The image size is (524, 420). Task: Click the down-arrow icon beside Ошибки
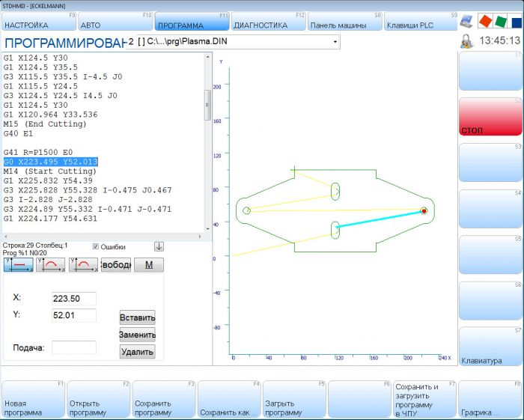[x=159, y=246]
